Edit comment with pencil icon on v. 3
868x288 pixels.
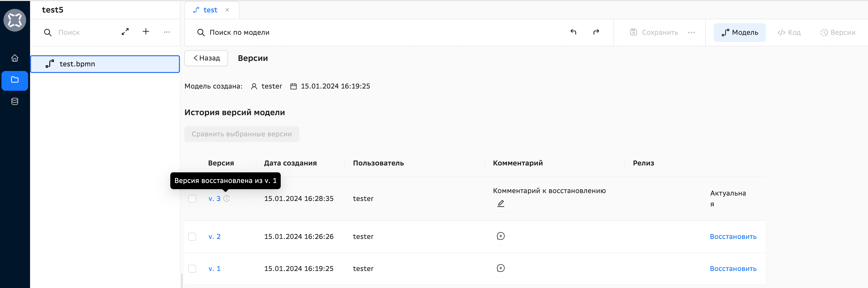pyautogui.click(x=501, y=203)
